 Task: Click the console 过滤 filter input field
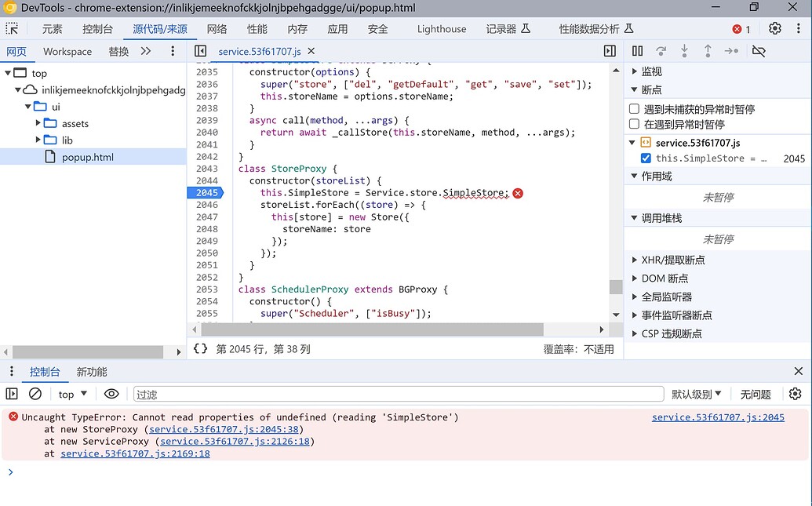point(399,394)
